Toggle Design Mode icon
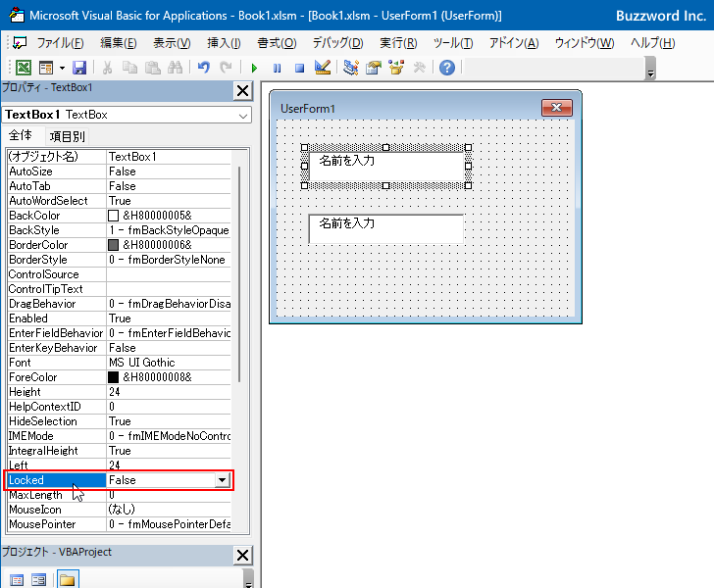The width and height of the screenshot is (714, 588). [323, 68]
